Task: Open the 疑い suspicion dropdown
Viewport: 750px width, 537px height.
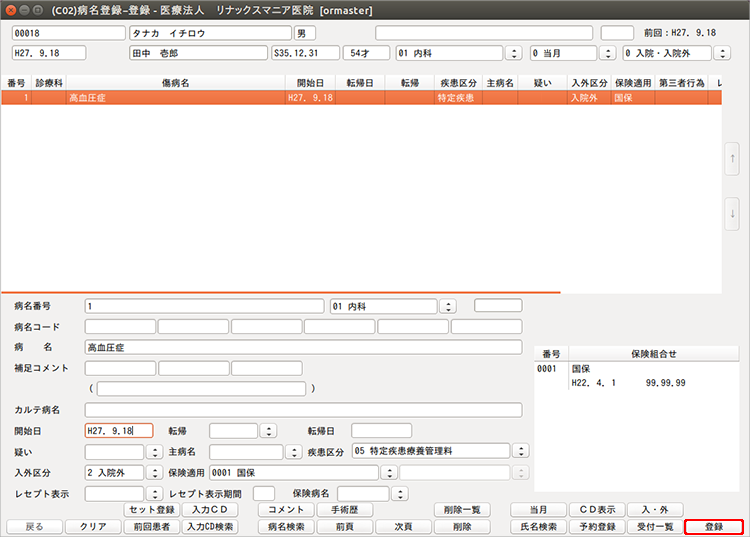Action: pyautogui.click(x=154, y=452)
